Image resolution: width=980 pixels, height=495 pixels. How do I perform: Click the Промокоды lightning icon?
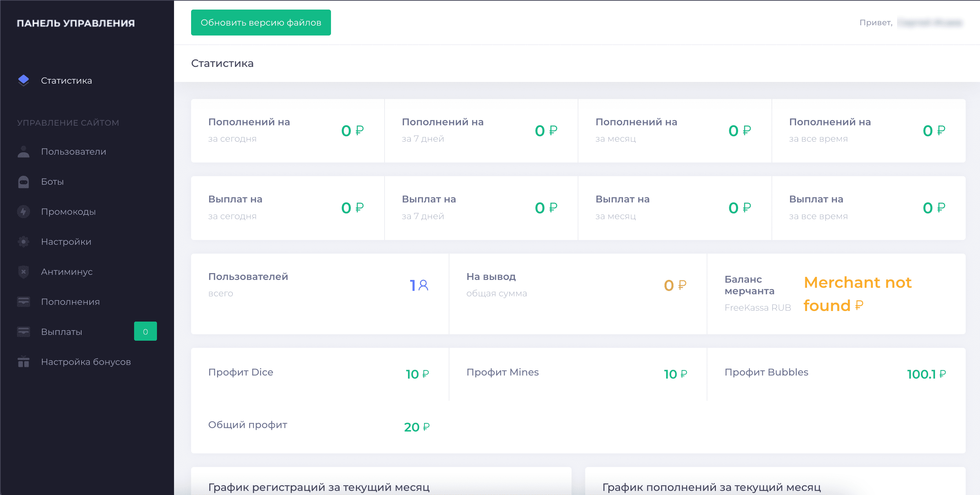24,212
